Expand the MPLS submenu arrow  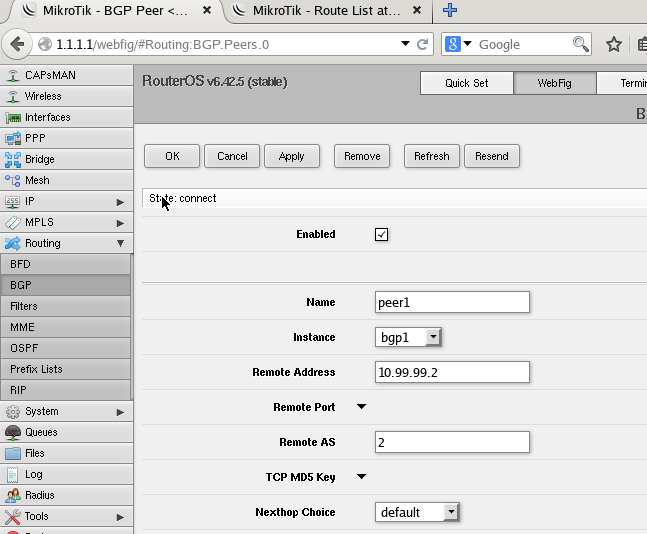[120, 223]
